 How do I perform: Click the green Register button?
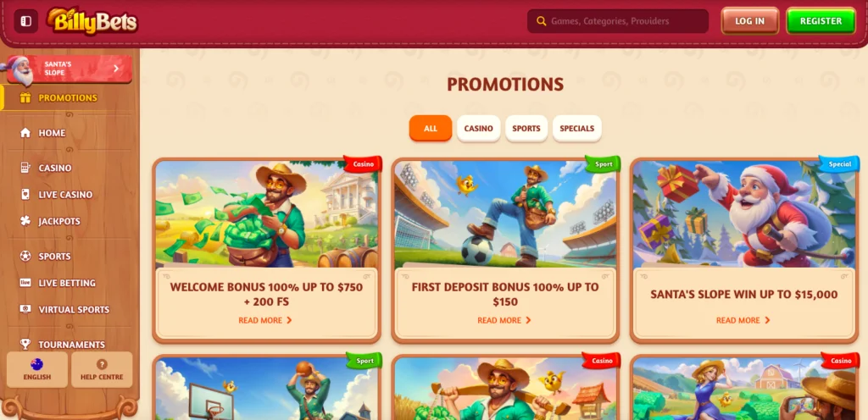[821, 21]
